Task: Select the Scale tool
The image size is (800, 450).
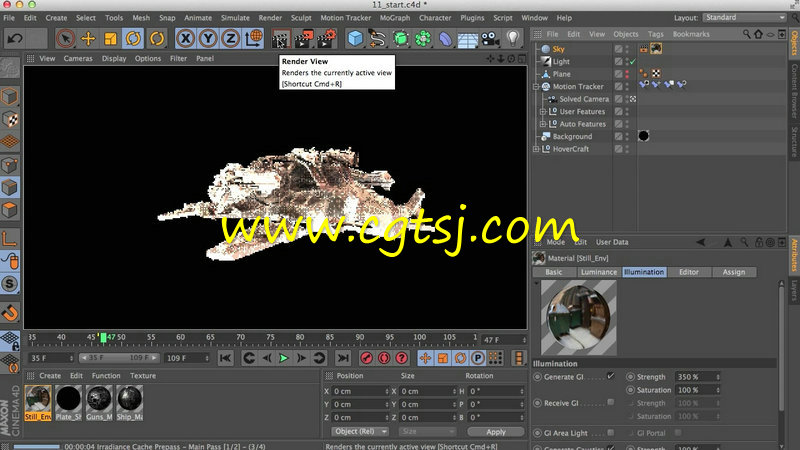Action: click(x=110, y=38)
